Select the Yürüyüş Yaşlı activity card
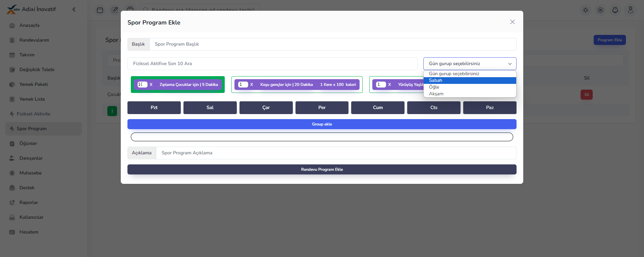The image size is (644, 257). click(x=396, y=85)
